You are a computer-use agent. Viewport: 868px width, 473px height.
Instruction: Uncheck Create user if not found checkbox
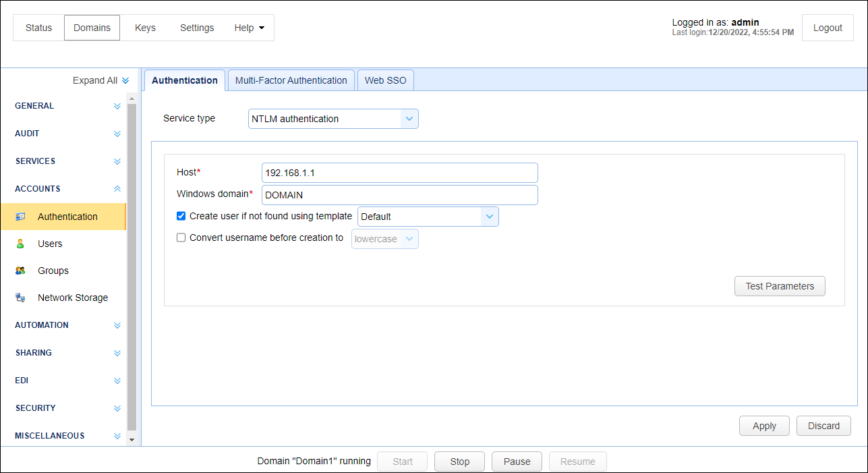[x=181, y=216]
